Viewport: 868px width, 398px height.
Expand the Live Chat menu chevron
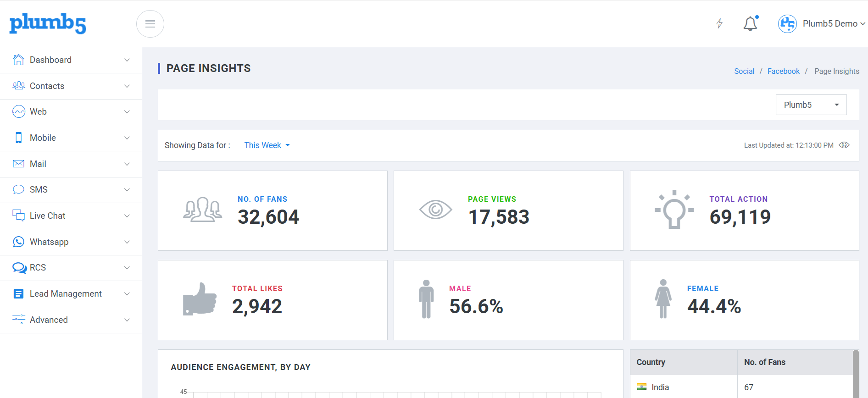(127, 216)
